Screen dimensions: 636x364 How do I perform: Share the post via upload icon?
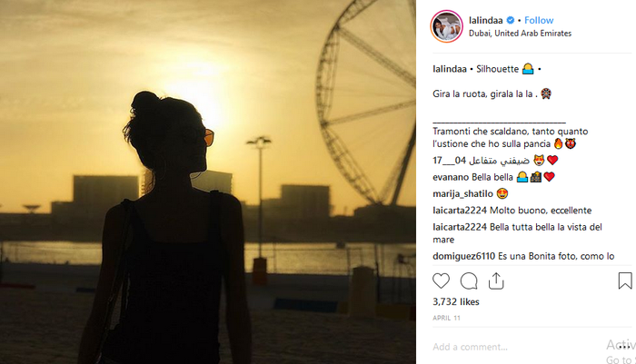(496, 280)
